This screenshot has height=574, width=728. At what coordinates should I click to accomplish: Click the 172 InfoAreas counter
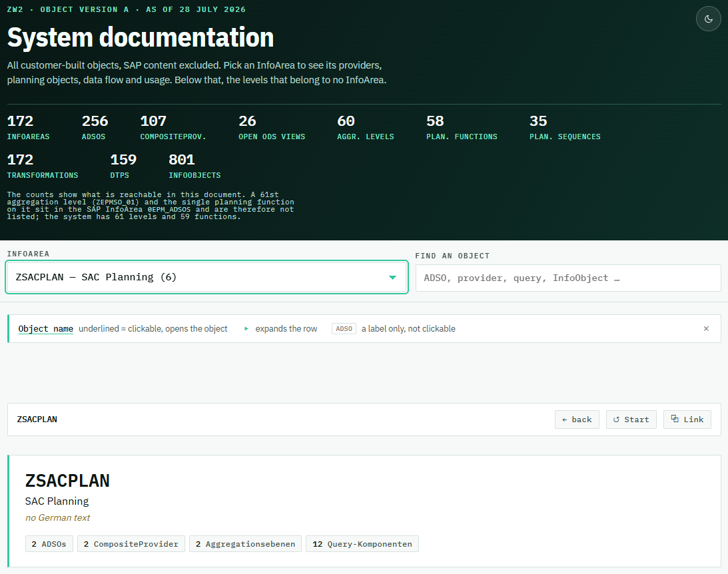pos(29,128)
